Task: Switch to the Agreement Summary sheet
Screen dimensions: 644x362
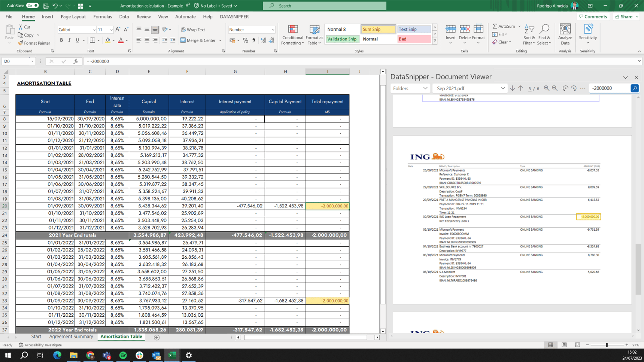Action: point(71,337)
